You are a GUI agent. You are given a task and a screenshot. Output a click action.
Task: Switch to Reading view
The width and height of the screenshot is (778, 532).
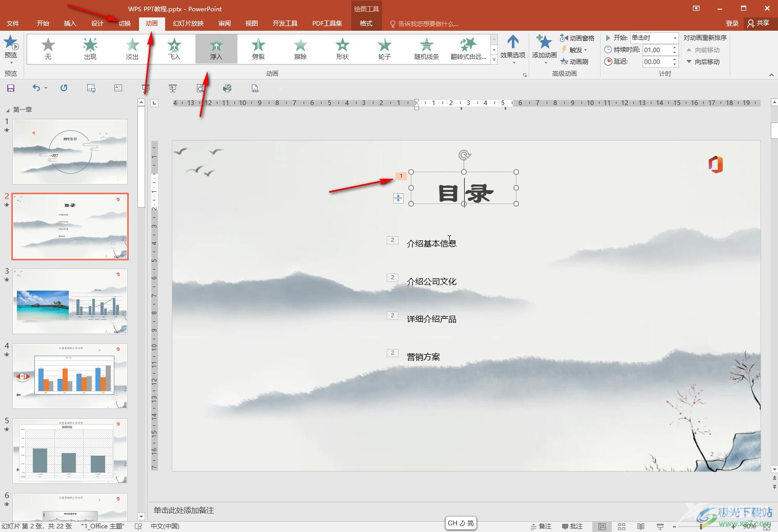click(641, 526)
